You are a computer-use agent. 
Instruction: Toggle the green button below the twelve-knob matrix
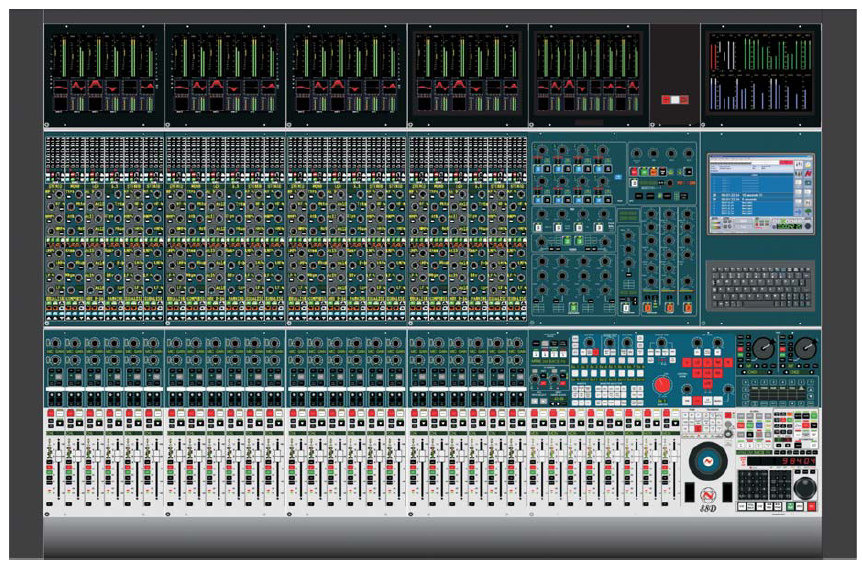click(573, 307)
